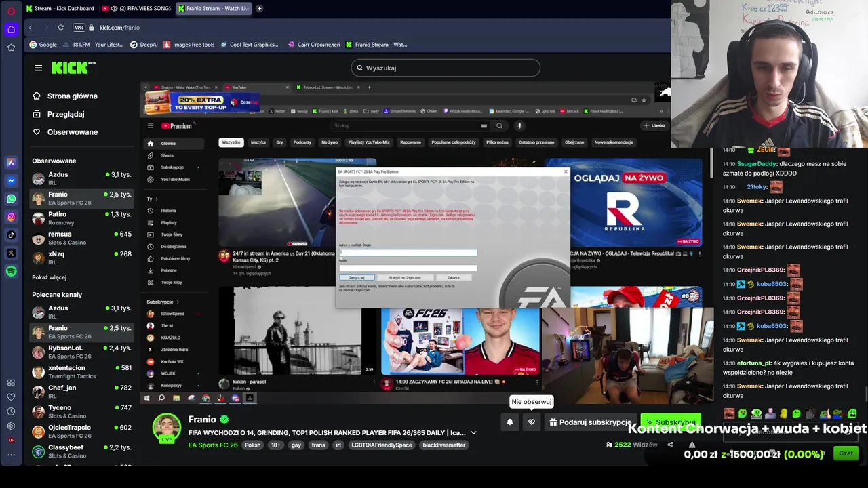Click the VPN badge in address bar
868x488 pixels.
[79, 28]
